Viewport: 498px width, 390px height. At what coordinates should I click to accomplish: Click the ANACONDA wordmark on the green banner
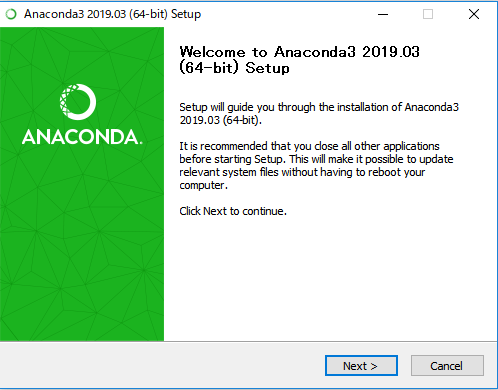pos(82,137)
